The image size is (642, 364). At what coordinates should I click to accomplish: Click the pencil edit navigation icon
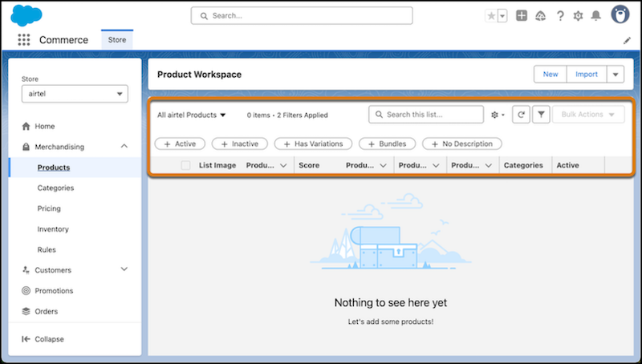point(627,41)
